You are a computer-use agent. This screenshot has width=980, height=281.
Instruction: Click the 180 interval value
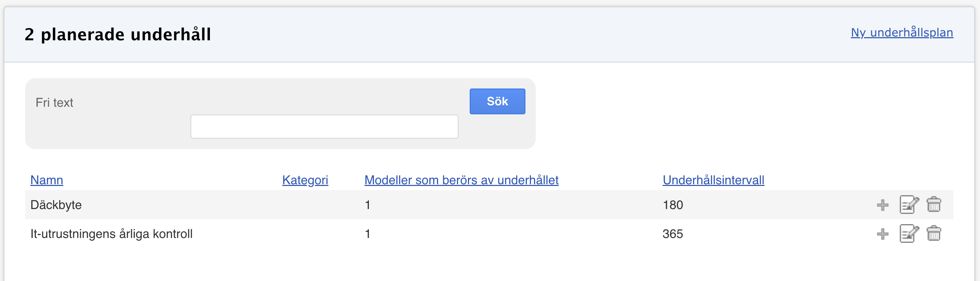673,205
